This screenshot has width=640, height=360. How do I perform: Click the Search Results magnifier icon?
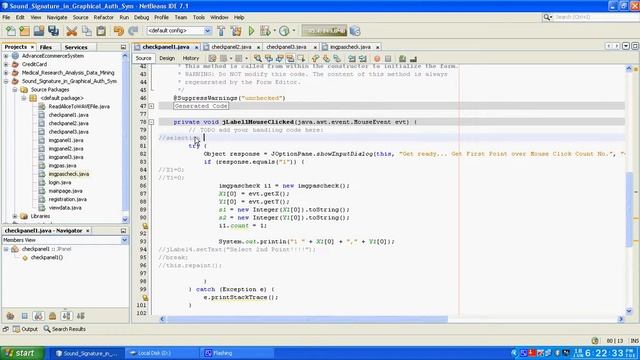[47, 329]
